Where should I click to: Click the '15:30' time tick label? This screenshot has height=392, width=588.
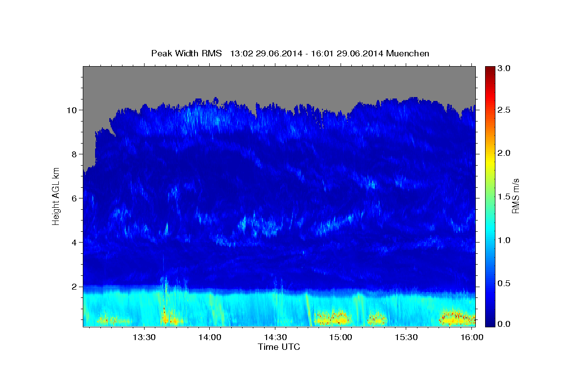pos(406,337)
